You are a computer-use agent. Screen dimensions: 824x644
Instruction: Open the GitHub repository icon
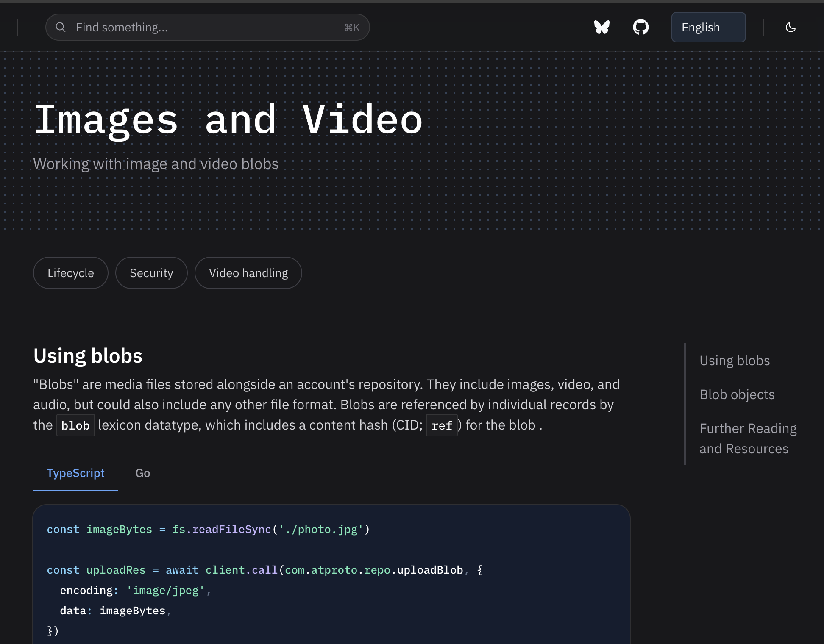point(640,28)
